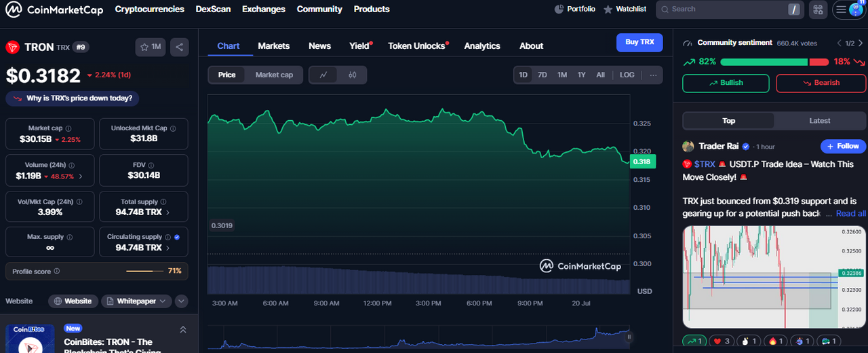Toggle LOG scale on chart
Viewport: 868px width, 353px height.
[x=627, y=75]
